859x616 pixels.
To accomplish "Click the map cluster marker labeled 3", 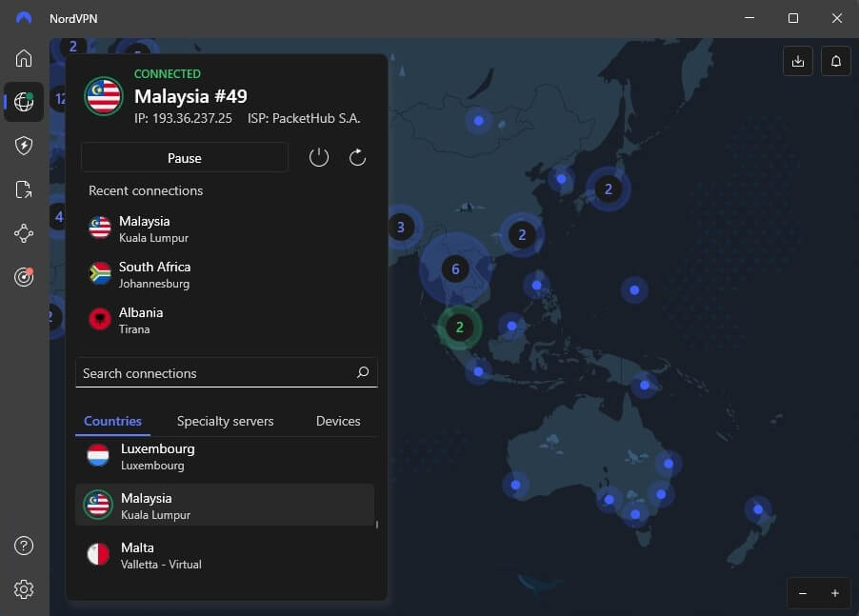I will coord(401,227).
